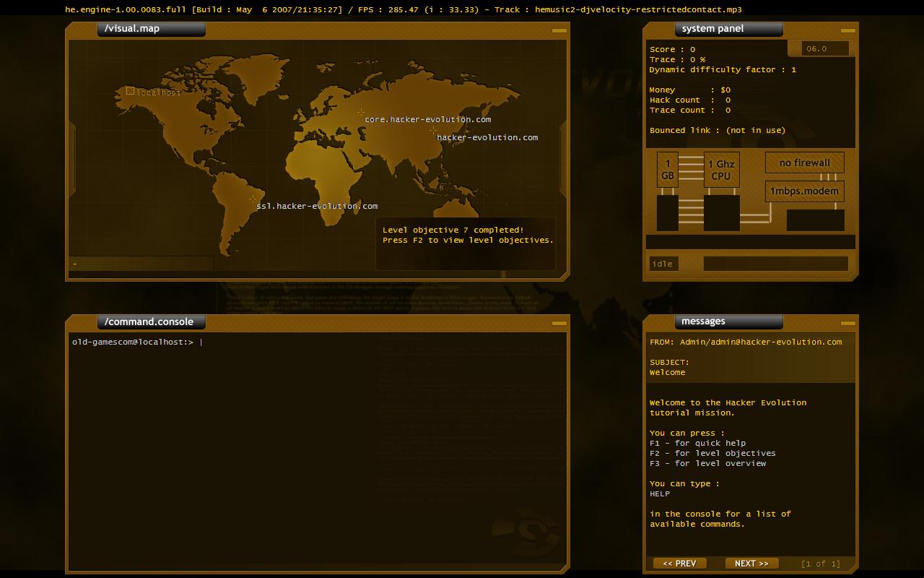
Task: Click the command.console panel minimize bar
Action: point(559,323)
